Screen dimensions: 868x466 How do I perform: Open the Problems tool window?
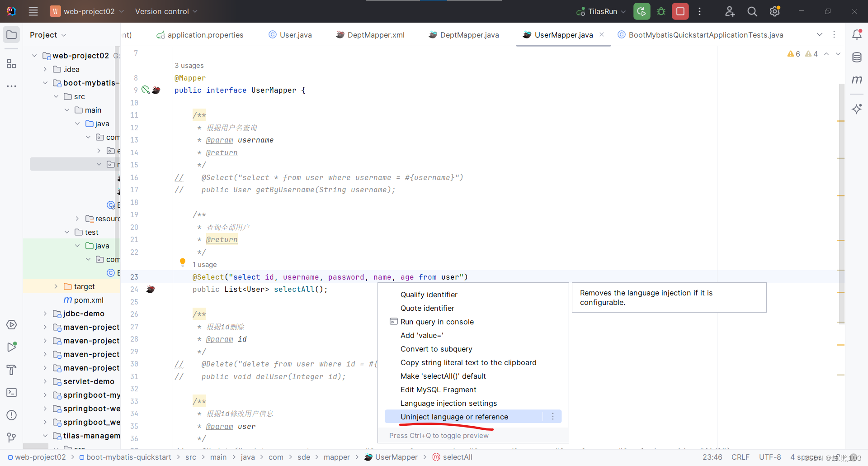(12, 415)
